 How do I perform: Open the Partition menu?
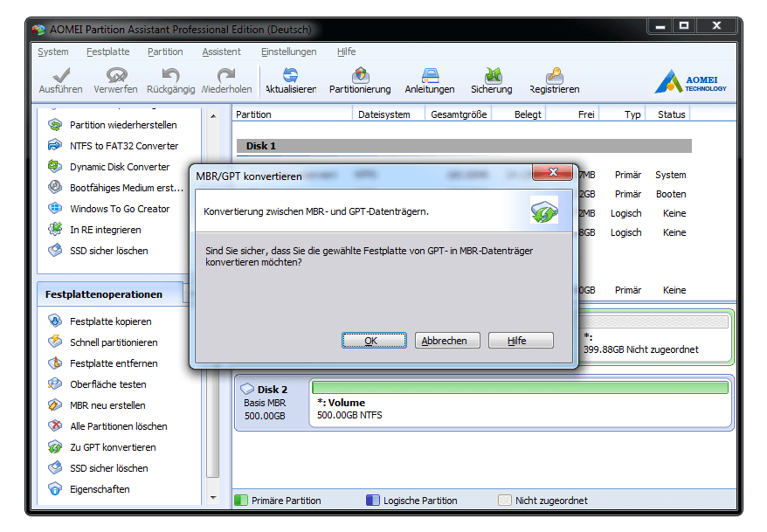(165, 52)
